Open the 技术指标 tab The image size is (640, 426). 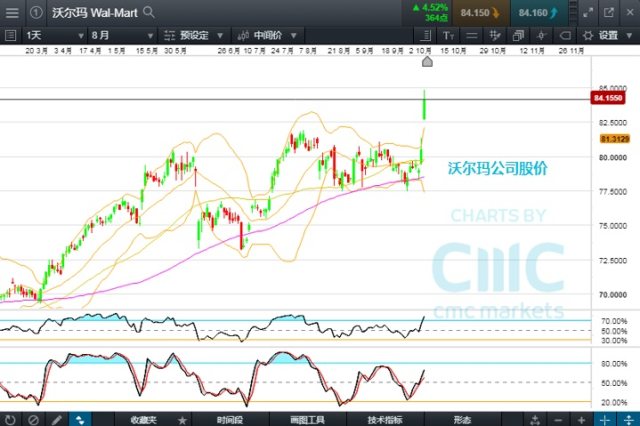tap(383, 419)
